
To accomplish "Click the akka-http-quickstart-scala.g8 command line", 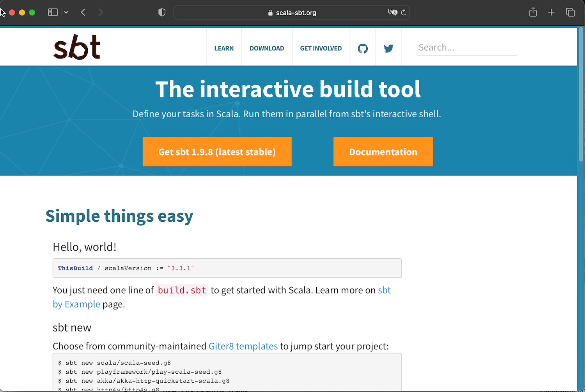I will tap(144, 381).
